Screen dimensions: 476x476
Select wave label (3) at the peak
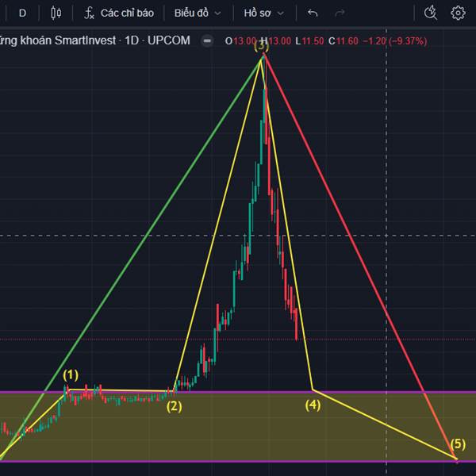[261, 47]
